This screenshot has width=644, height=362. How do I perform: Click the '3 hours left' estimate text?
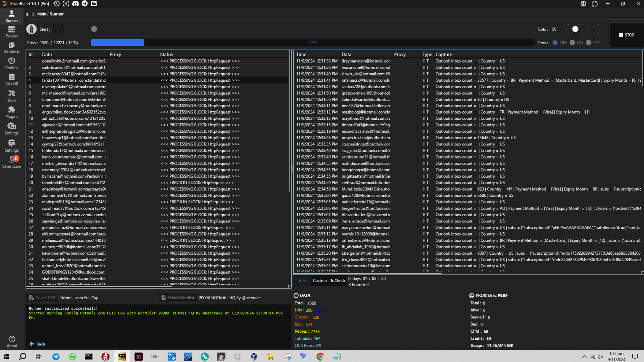pyautogui.click(x=358, y=285)
